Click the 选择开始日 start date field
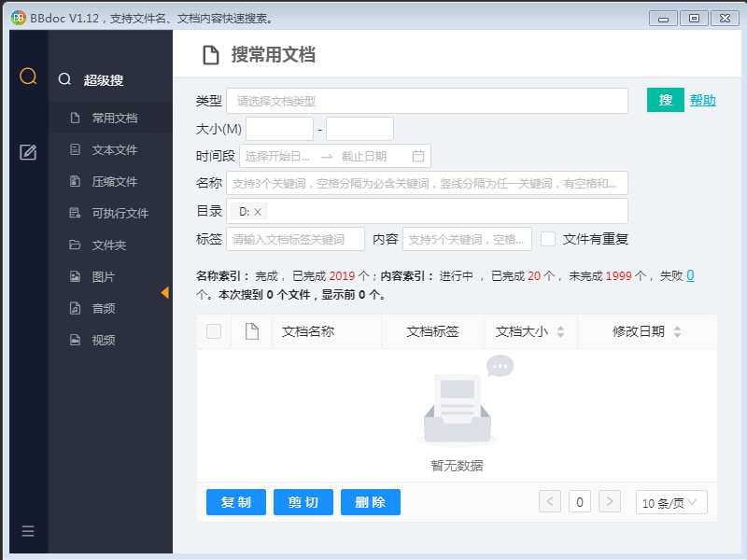This screenshot has width=747, height=560. pyautogui.click(x=277, y=156)
